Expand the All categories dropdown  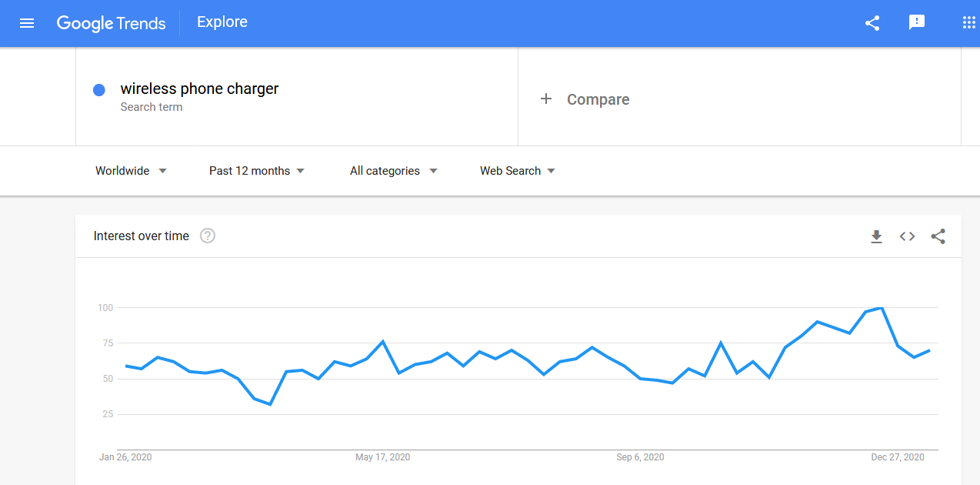coord(393,171)
